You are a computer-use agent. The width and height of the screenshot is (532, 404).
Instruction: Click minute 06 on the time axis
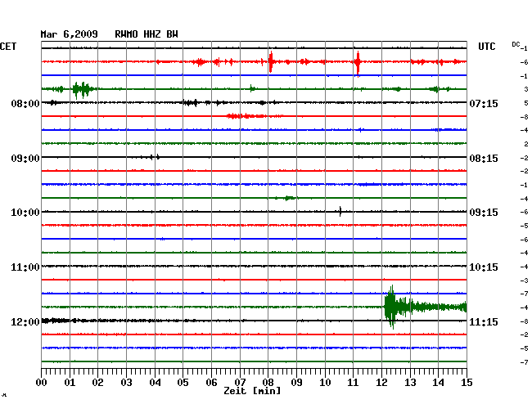[x=211, y=383]
